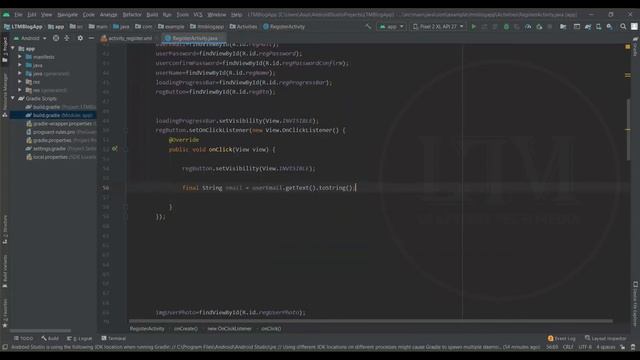Image resolution: width=640 pixels, height=360 pixels.
Task: Open the Tools menu
Action: click(x=182, y=15)
